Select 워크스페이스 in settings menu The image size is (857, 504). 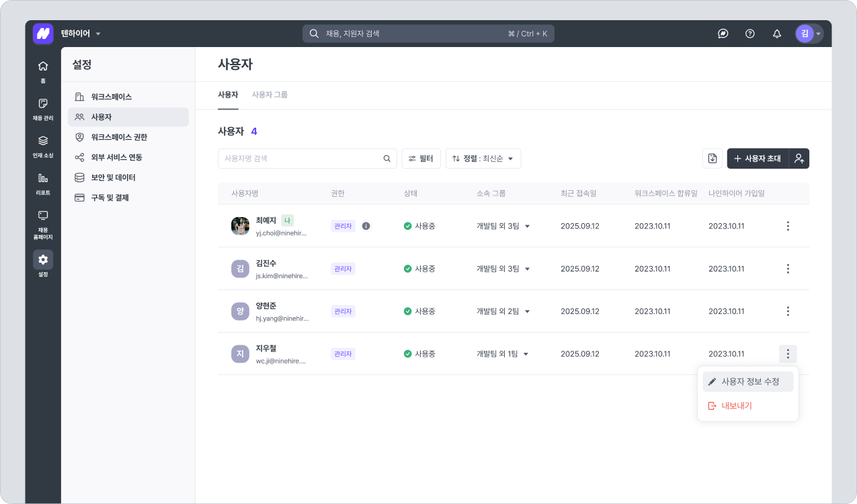click(128, 97)
